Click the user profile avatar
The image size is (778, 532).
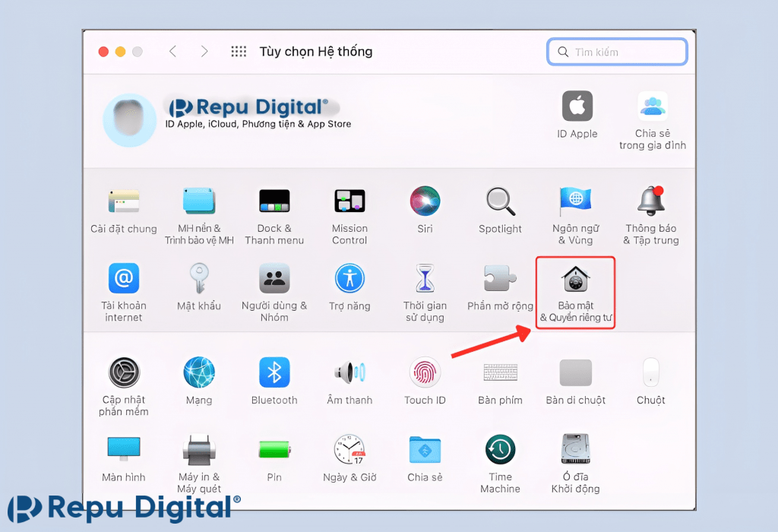(x=129, y=120)
